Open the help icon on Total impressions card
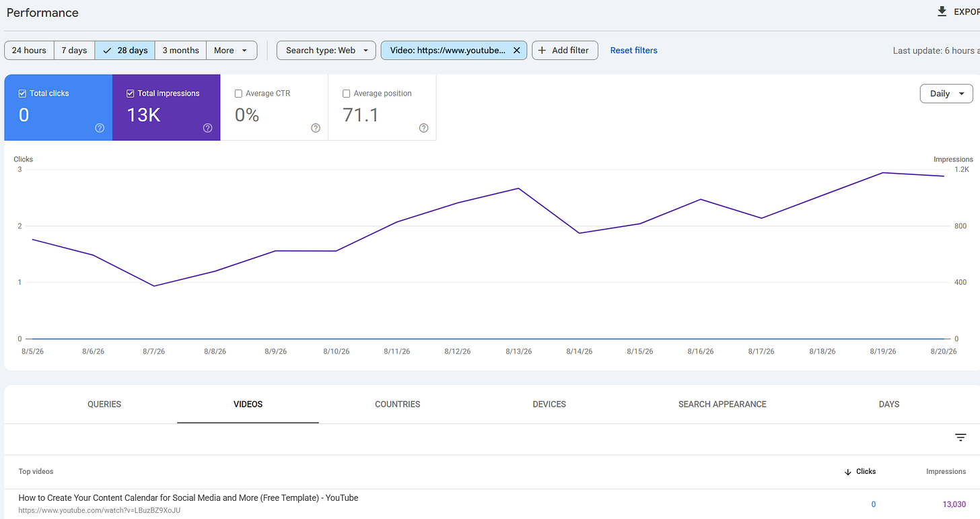The height and width of the screenshot is (519, 980). [207, 128]
